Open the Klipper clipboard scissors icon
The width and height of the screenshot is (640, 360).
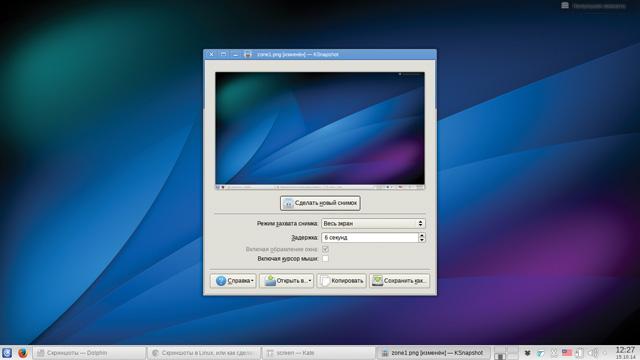[554, 353]
